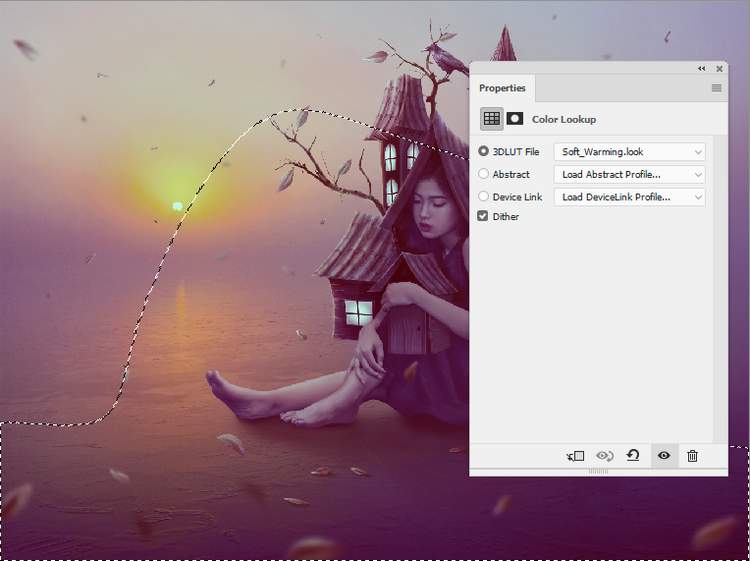Click the Color Lookup title text
Viewport: 750px width, 561px height.
564,120
